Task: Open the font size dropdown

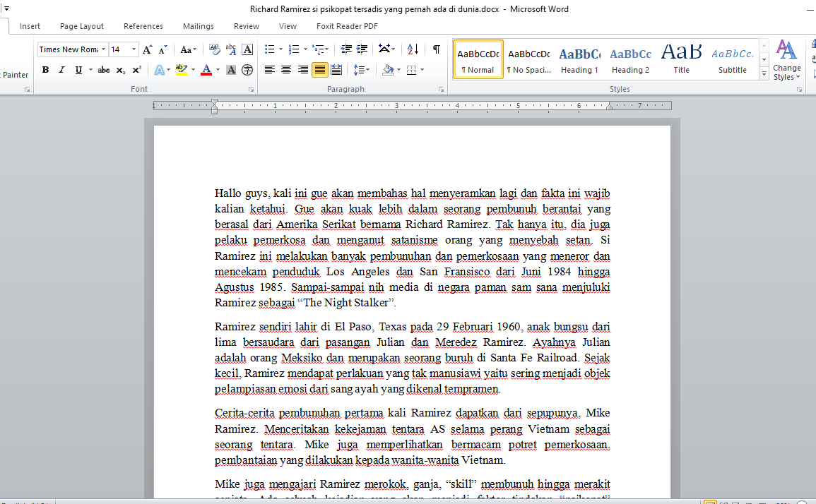Action: [134, 49]
